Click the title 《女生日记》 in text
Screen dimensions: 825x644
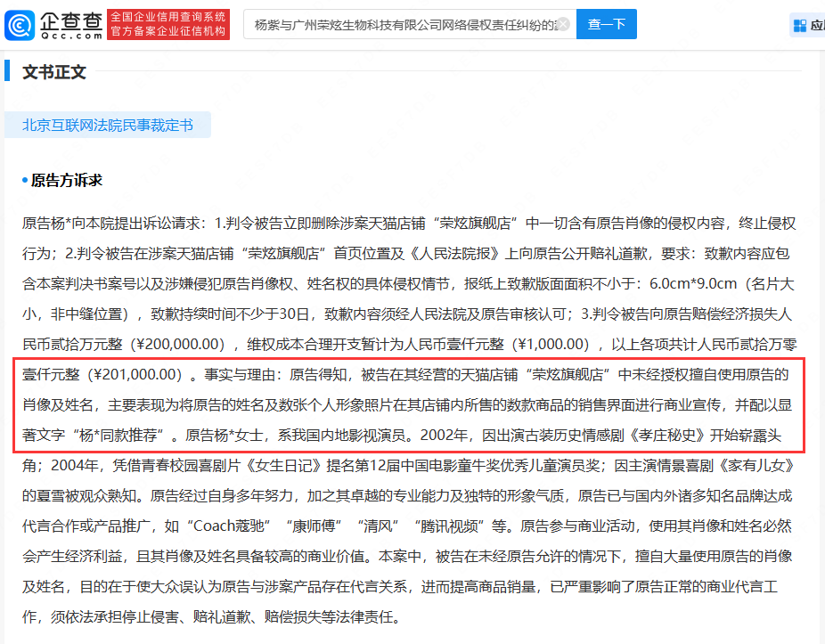coord(283,466)
